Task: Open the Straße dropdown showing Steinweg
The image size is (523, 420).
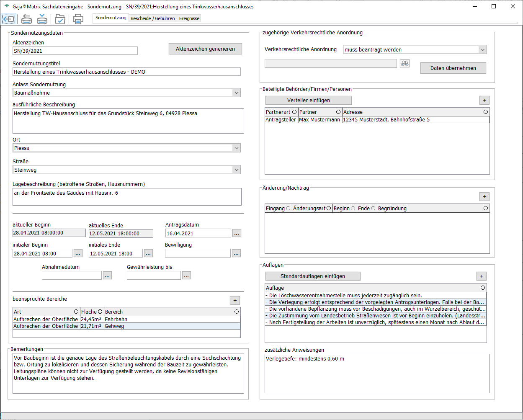Action: pyautogui.click(x=237, y=170)
